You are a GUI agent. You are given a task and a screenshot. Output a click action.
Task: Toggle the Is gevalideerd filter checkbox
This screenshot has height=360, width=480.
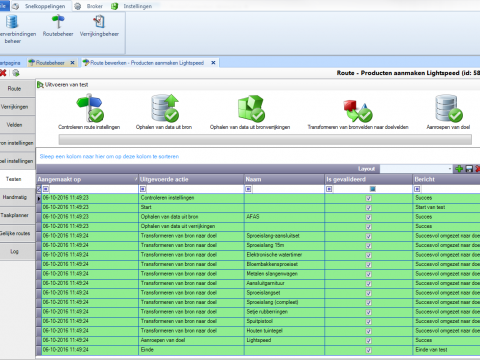click(x=373, y=189)
